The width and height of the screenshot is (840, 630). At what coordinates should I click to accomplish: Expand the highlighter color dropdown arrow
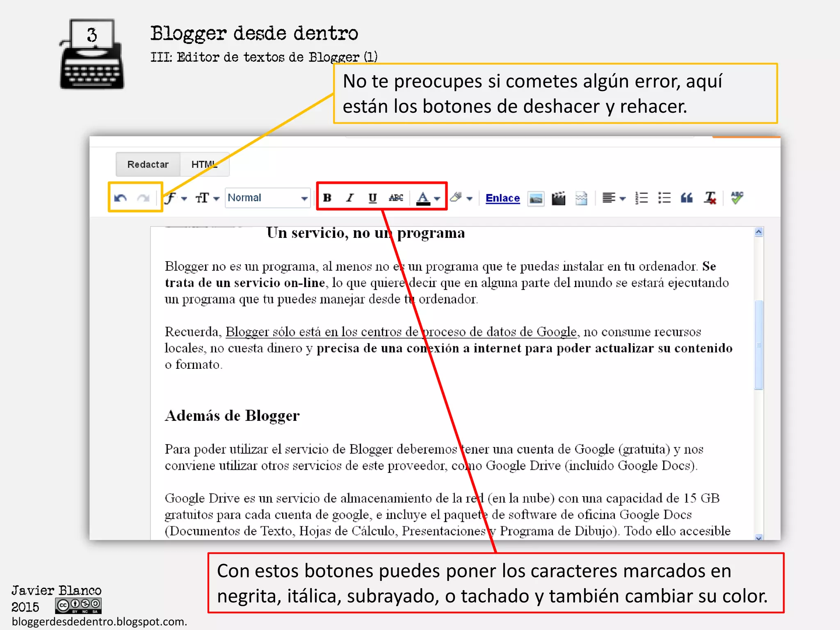(x=470, y=199)
